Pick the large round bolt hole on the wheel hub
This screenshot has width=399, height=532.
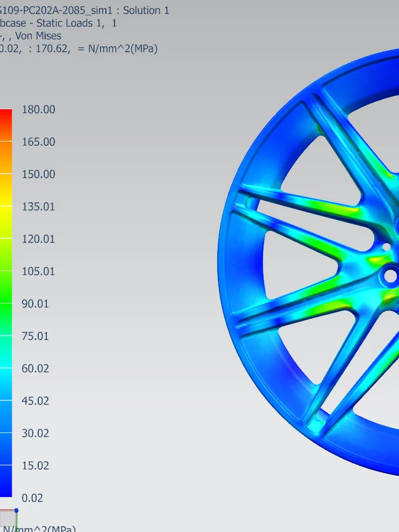390,276
